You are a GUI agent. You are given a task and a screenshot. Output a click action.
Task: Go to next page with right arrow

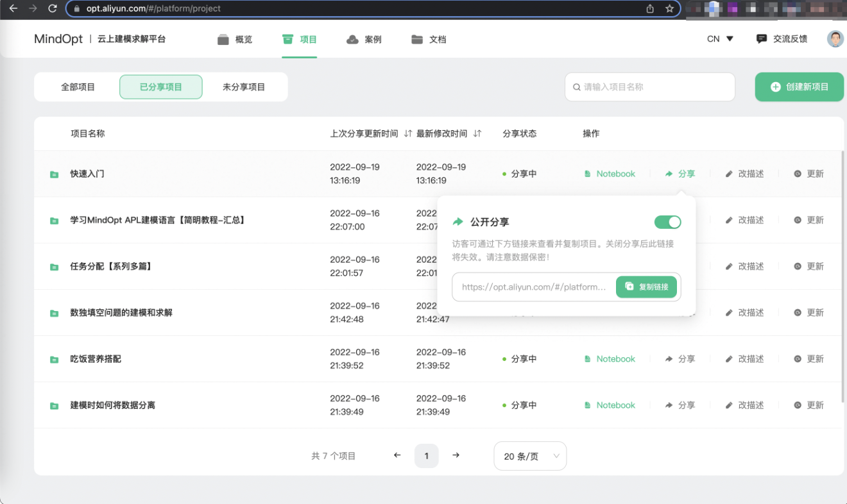tap(456, 456)
